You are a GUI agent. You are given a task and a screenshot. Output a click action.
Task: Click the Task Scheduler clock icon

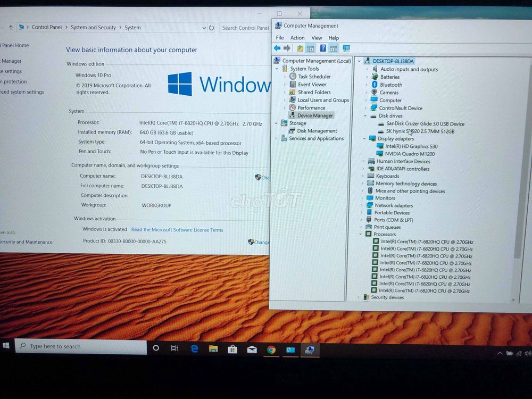293,76
